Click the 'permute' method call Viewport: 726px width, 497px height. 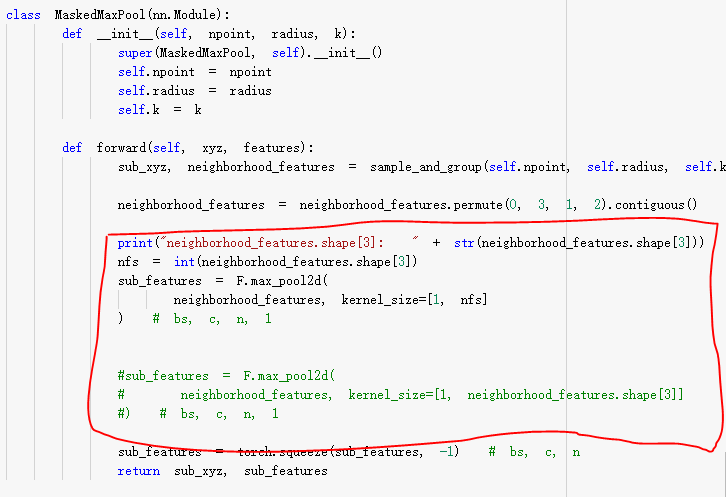coord(478,205)
